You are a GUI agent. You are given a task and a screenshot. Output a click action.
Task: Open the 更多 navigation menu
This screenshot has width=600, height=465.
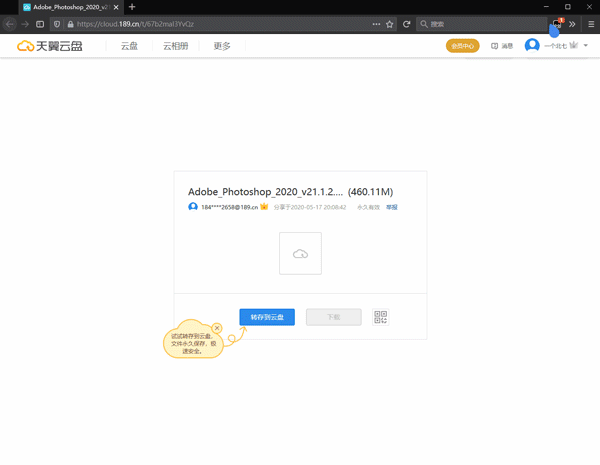221,46
